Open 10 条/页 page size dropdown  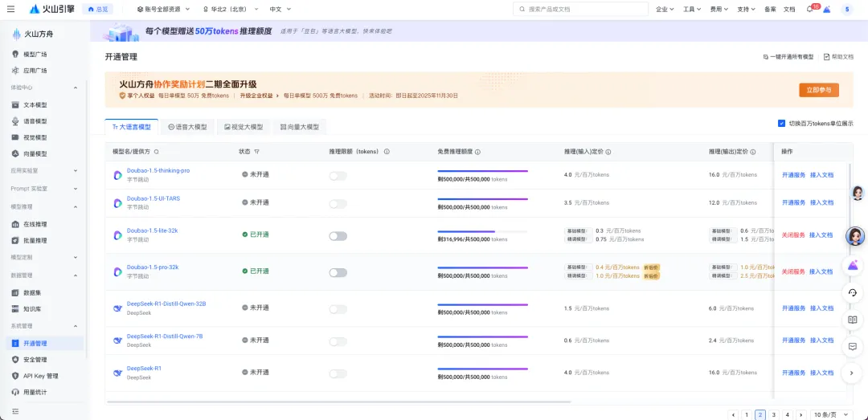832,414
